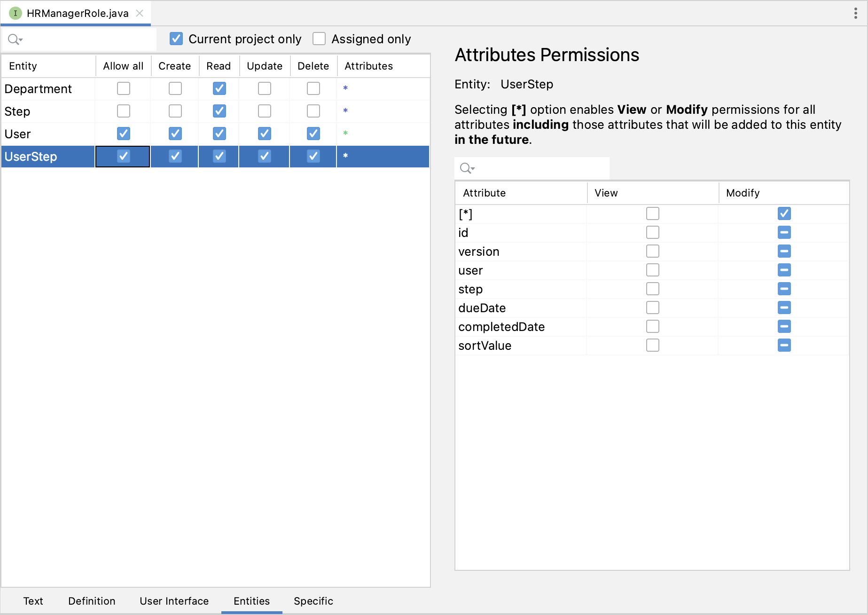Screen dimensions: 868x615
Task: Switch to the Definition tab
Action: 92,601
